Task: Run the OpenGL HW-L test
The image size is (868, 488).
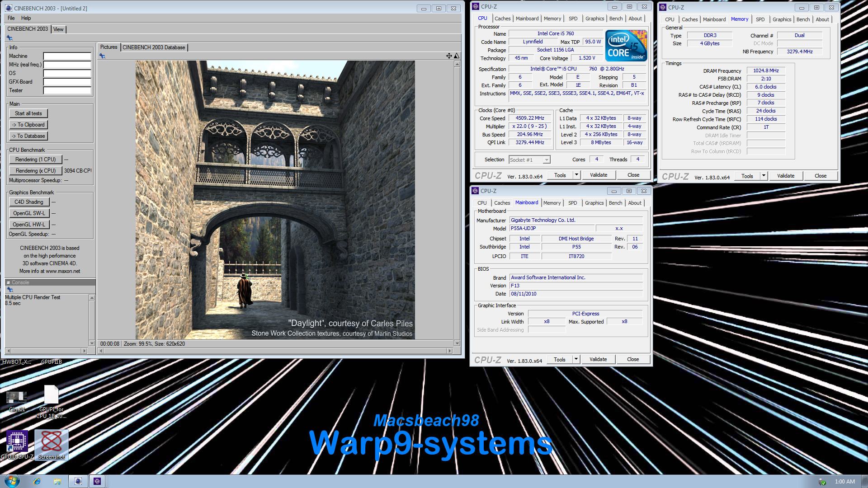Action: click(29, 225)
